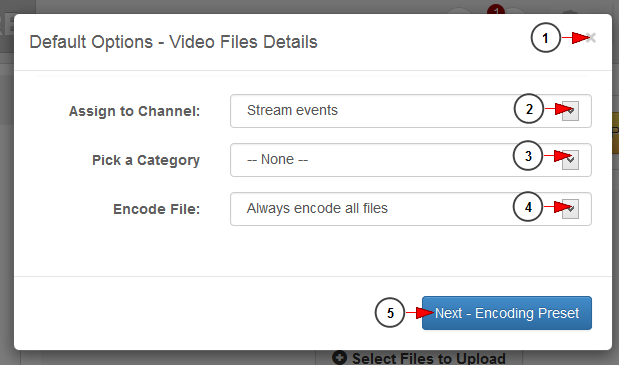Click numbered marker 5 beside Next button

point(390,313)
